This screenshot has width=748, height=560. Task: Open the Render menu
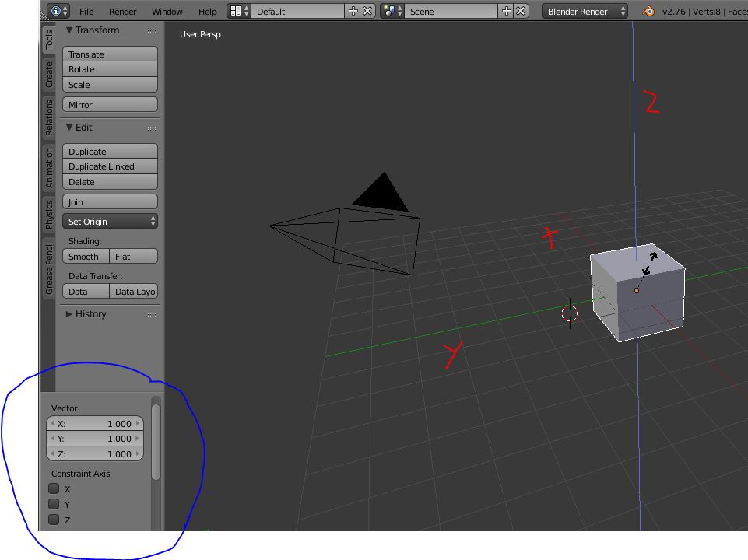click(x=122, y=11)
